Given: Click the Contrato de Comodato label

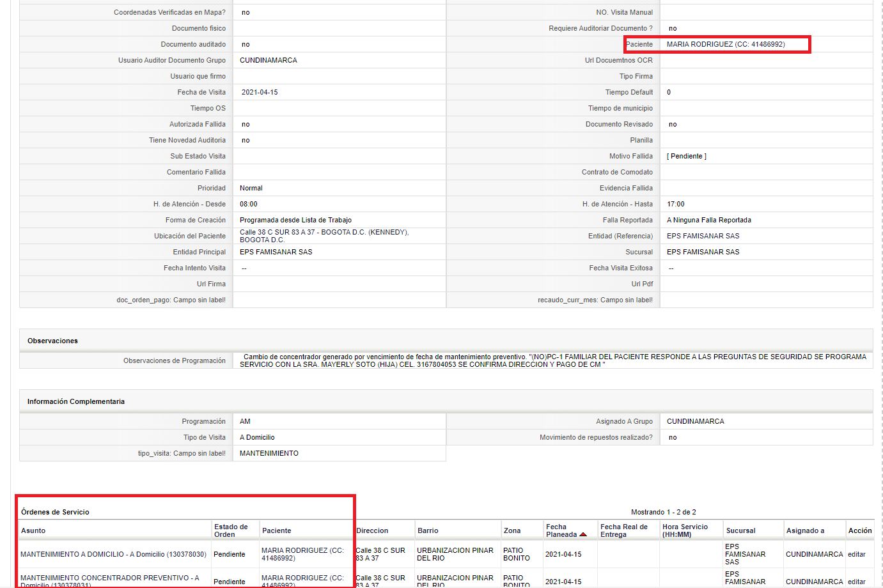Looking at the screenshot, I should (617, 172).
